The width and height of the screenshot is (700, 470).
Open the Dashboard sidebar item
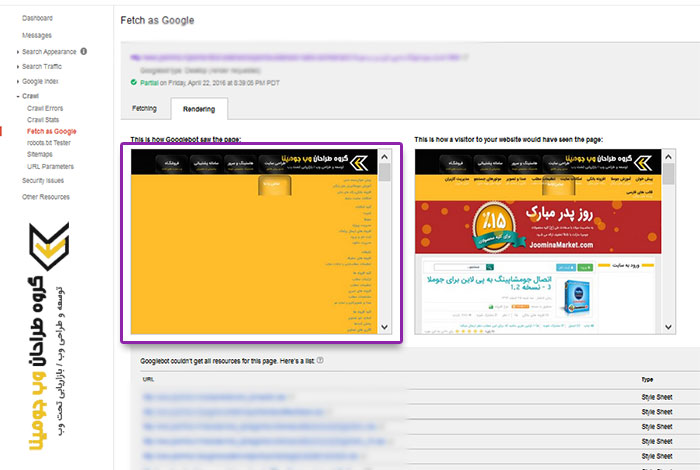pyautogui.click(x=38, y=18)
